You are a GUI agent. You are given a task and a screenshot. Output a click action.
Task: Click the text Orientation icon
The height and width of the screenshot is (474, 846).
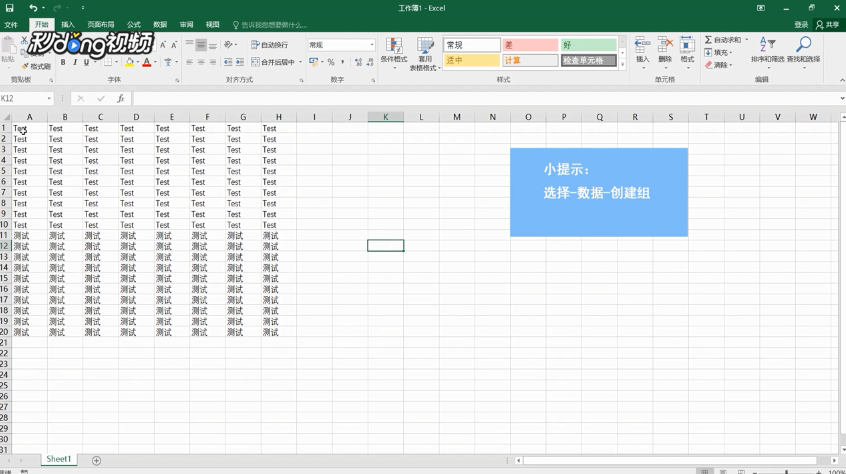[229, 45]
